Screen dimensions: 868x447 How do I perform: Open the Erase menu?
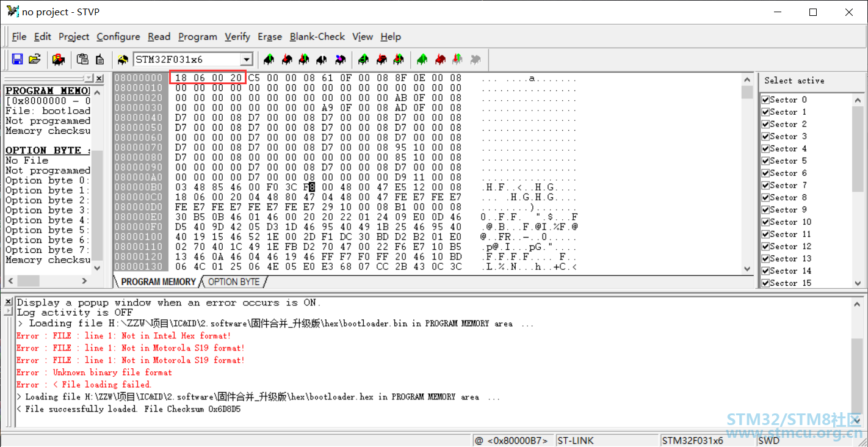[x=270, y=37]
